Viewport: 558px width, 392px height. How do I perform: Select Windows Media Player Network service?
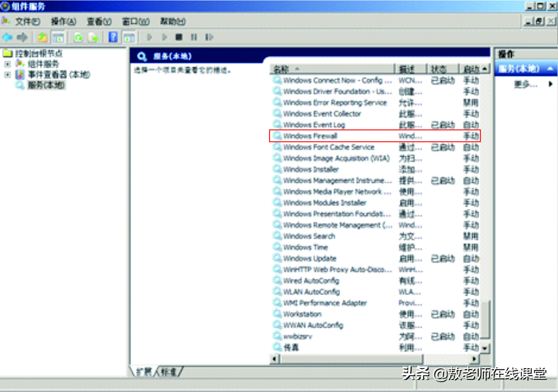[375, 191]
